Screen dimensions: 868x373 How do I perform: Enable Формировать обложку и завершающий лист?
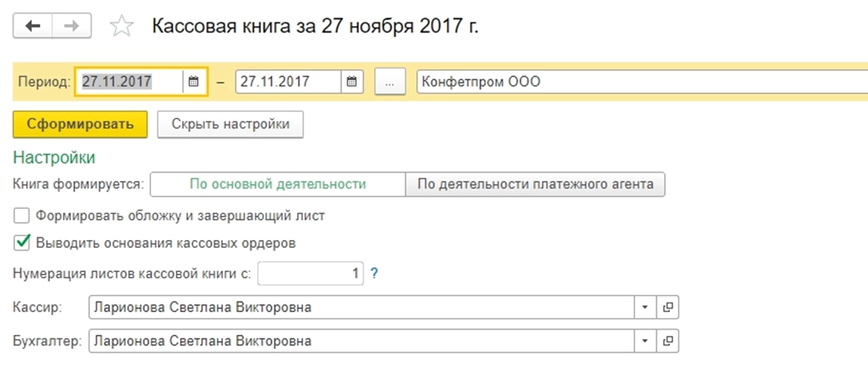coord(22,215)
